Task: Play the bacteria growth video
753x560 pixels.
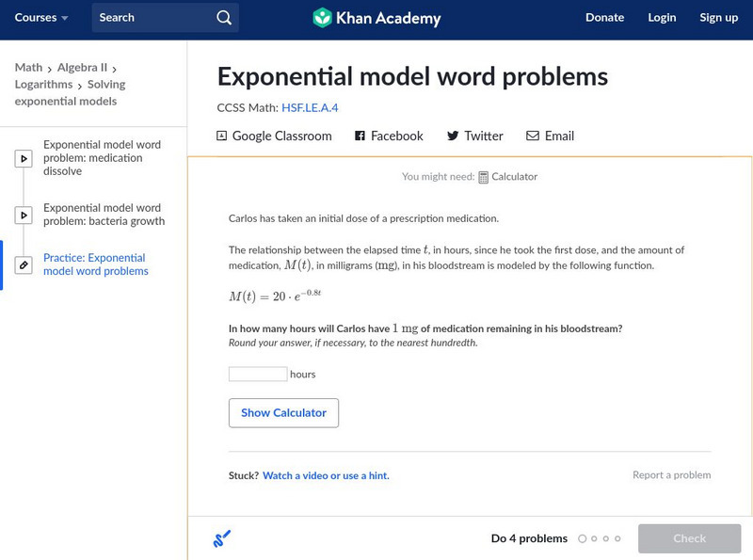Action: click(24, 215)
